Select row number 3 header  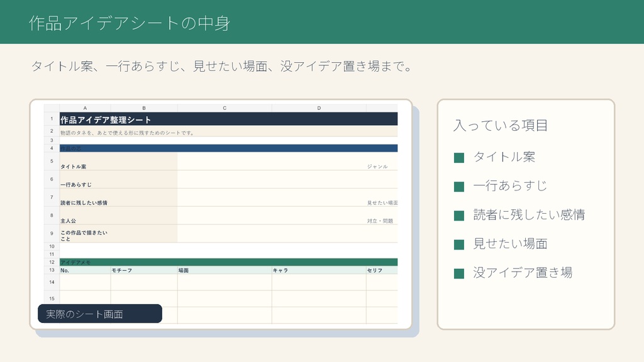[52, 140]
